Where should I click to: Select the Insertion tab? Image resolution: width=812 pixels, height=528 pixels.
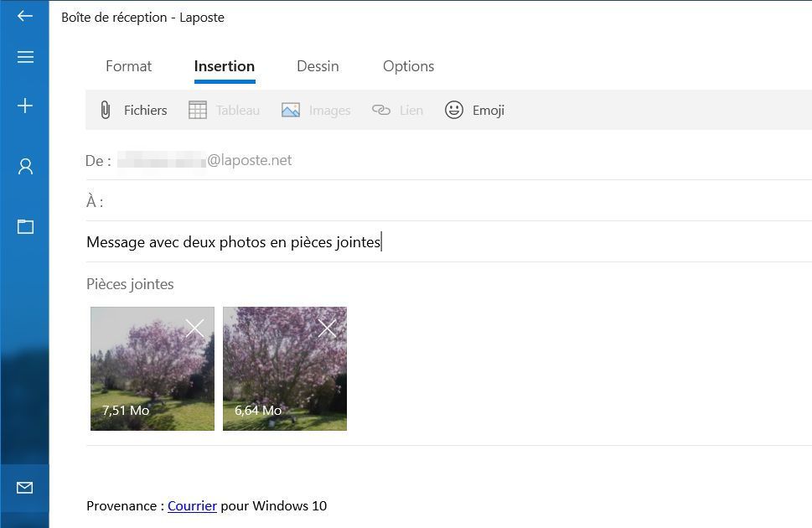(x=224, y=66)
